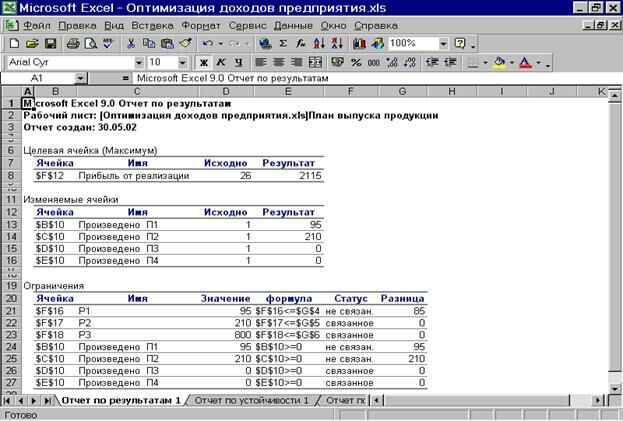This screenshot has width=623, height=421.
Task: Click the yellow Fill Color bucket button
Action: pos(499,62)
